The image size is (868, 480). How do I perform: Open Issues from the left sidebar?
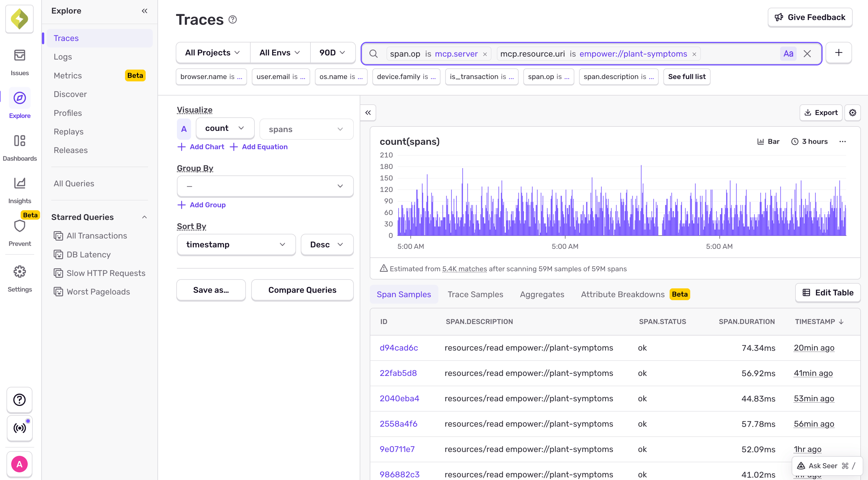(x=19, y=61)
